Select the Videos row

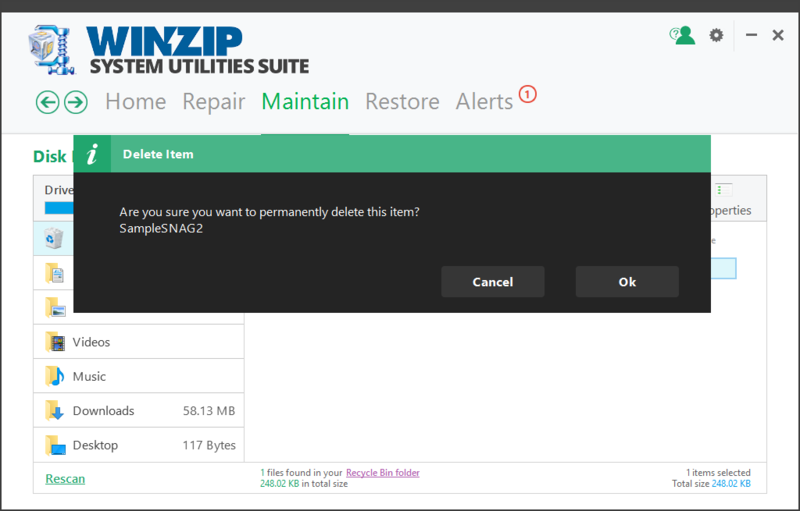(139, 342)
